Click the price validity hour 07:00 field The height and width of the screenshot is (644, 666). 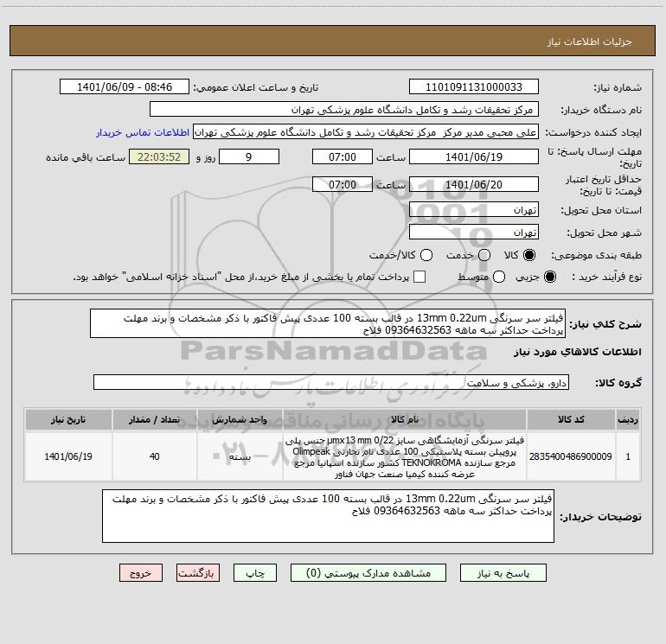pos(343,184)
